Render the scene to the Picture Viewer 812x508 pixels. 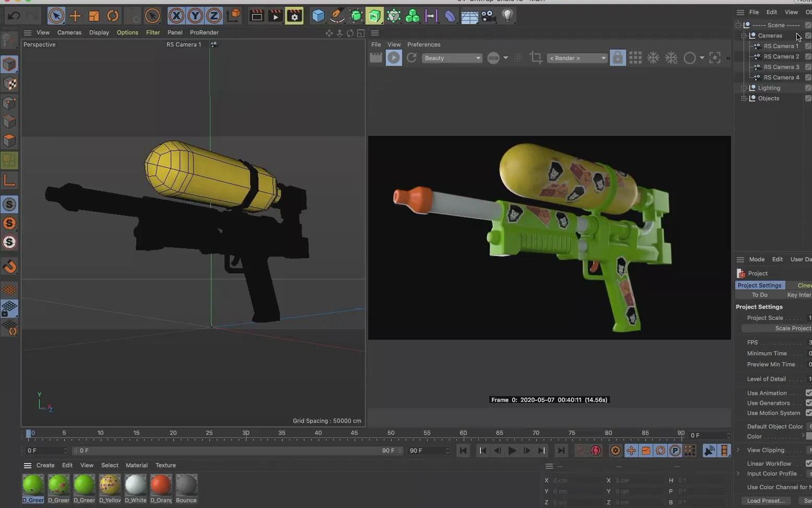click(x=275, y=16)
